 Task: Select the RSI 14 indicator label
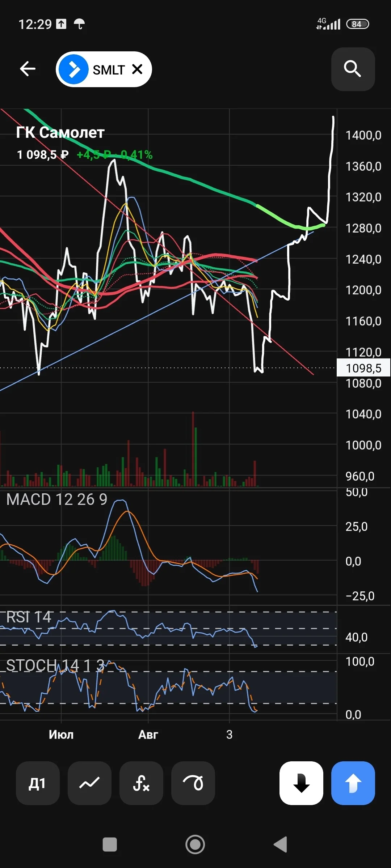(x=29, y=617)
